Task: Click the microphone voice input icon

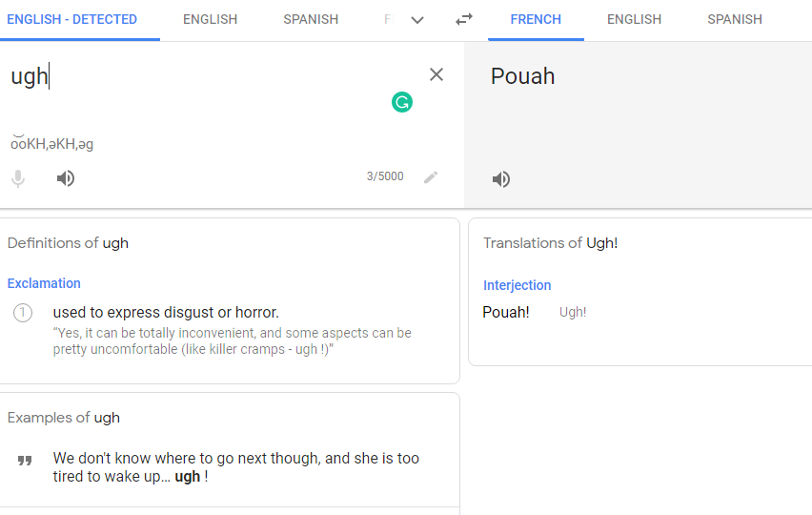Action: tap(18, 178)
